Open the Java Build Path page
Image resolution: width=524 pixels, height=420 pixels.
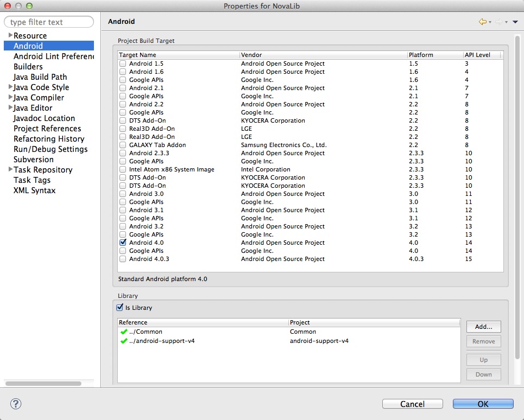[40, 77]
